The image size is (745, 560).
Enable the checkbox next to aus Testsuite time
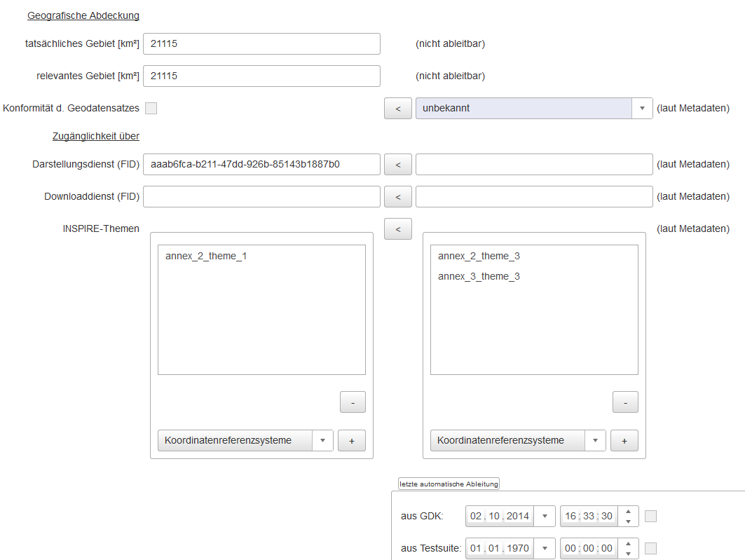[x=650, y=548]
